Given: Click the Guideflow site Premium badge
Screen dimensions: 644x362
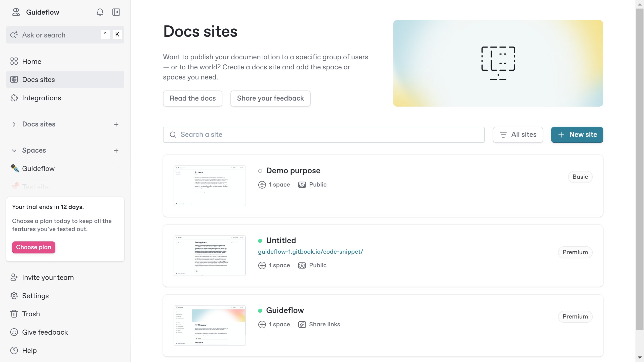Looking at the screenshot, I should click(575, 316).
